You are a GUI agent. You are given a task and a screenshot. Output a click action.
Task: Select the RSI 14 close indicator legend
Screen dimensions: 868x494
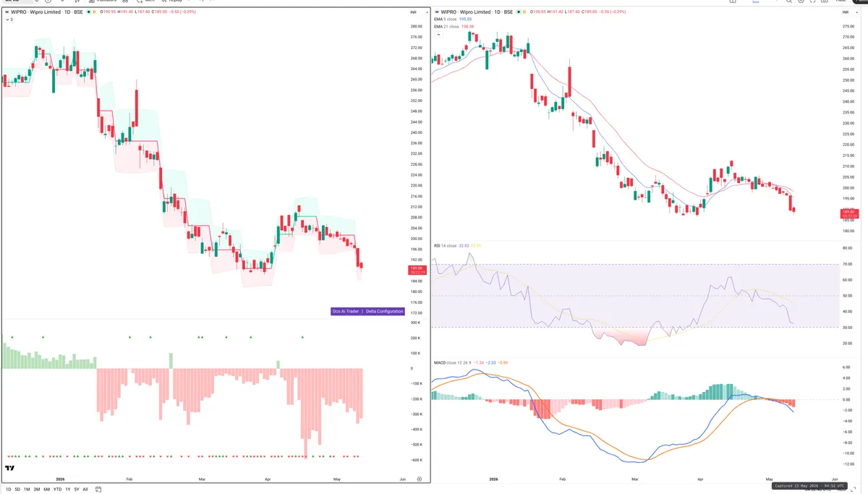pyautogui.click(x=445, y=246)
